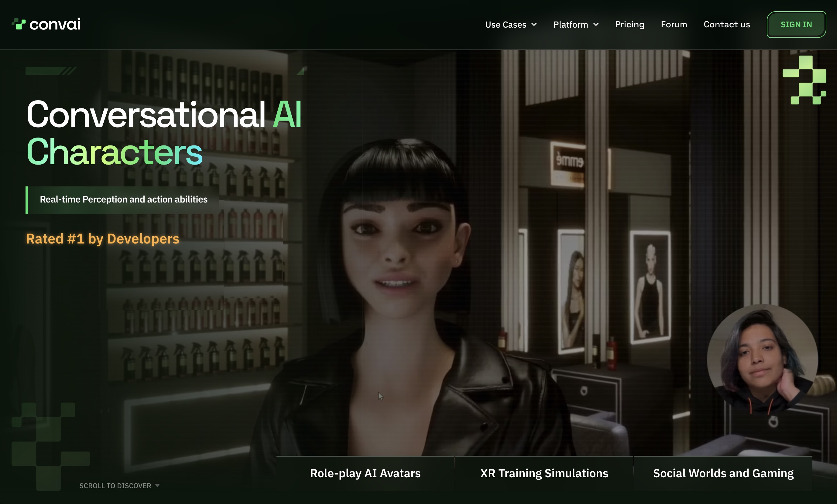This screenshot has height=504, width=837.
Task: Click the Convai logo icon
Action: [x=19, y=24]
